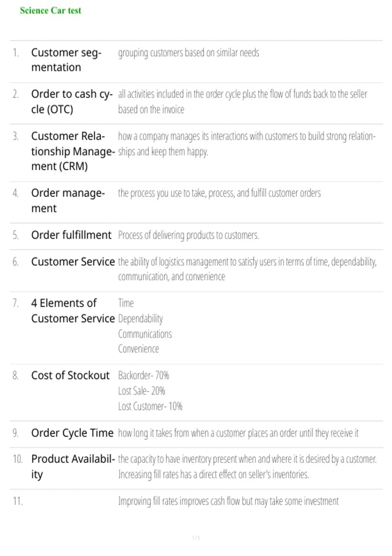Screen dimensions: 392x556
Task: Select the 'Cost of Stockout' term
Action: point(70,375)
